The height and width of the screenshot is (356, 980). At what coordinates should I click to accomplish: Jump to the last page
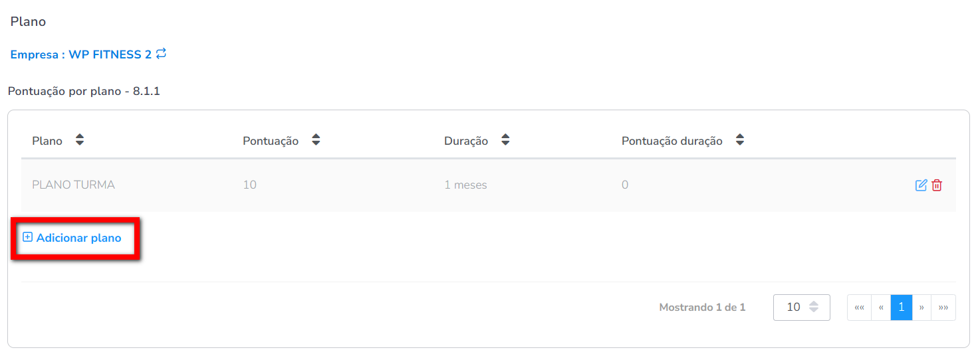[x=943, y=308]
